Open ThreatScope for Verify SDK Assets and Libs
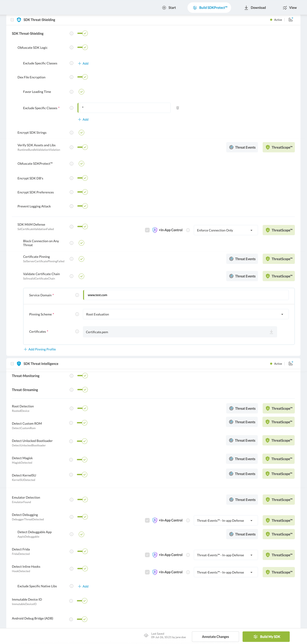 (x=279, y=147)
